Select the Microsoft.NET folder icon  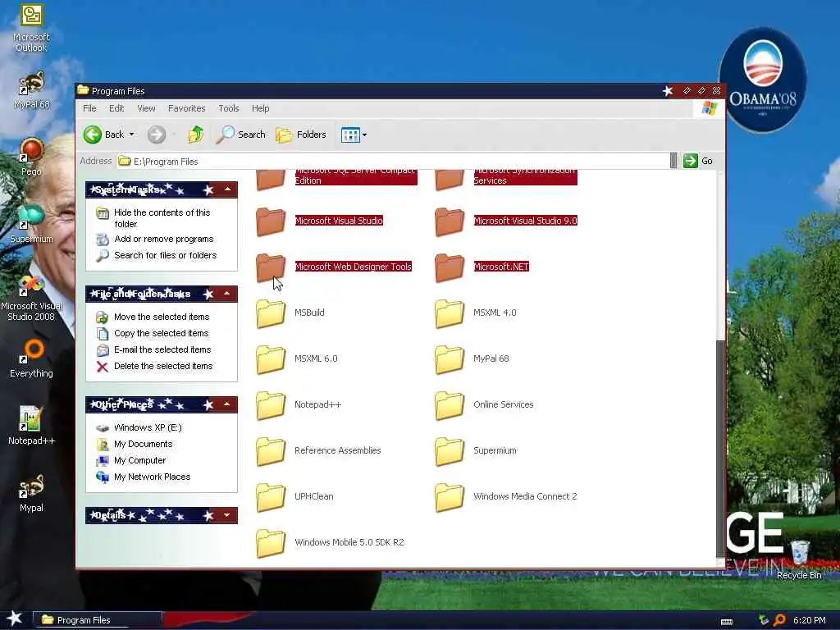450,267
